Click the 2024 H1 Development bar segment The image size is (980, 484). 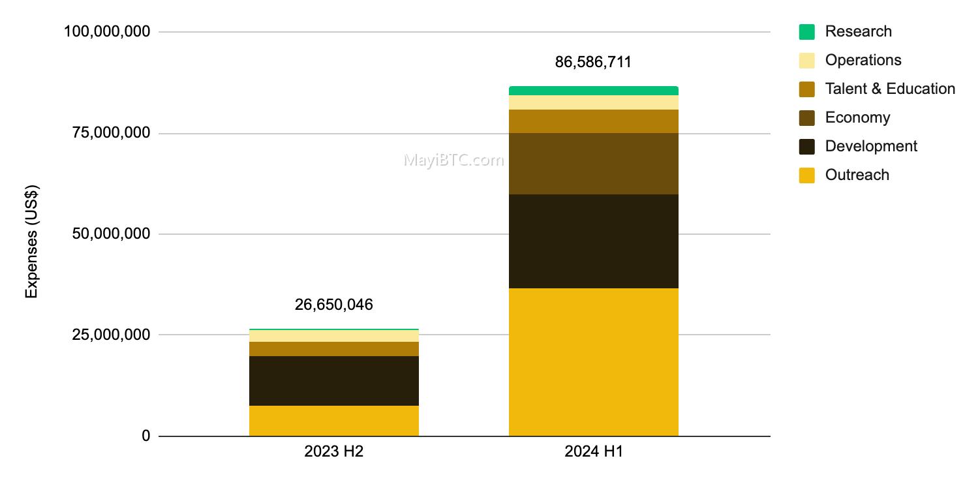click(x=594, y=241)
